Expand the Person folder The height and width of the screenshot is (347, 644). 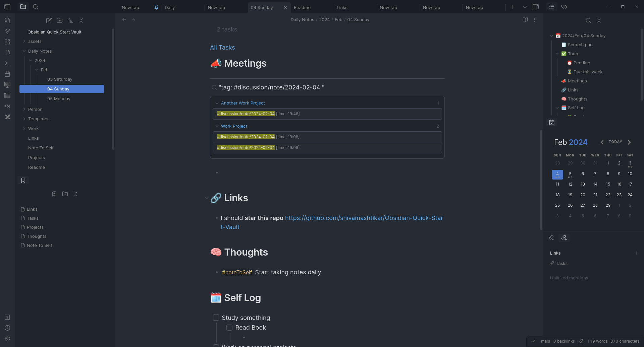(x=24, y=110)
